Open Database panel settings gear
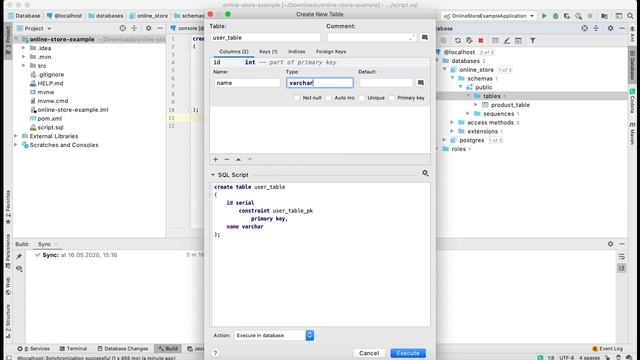Viewport: 640px width, 360px height. tap(610, 28)
